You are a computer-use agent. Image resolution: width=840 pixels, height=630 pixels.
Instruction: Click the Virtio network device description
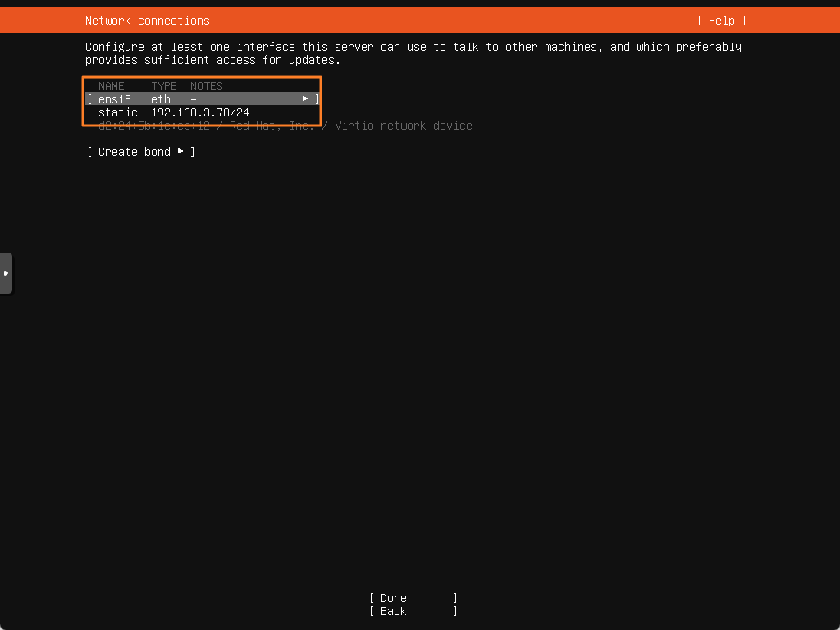404,126
